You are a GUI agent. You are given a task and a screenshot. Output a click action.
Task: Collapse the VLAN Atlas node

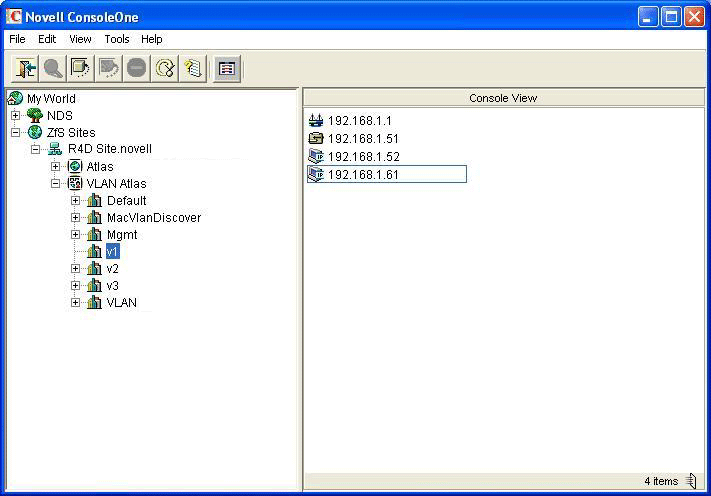(55, 184)
